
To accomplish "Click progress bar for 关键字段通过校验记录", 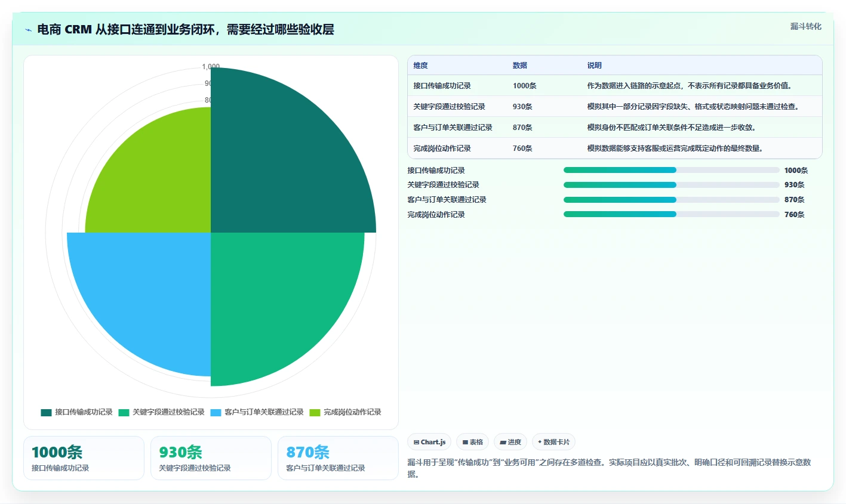I will [672, 185].
